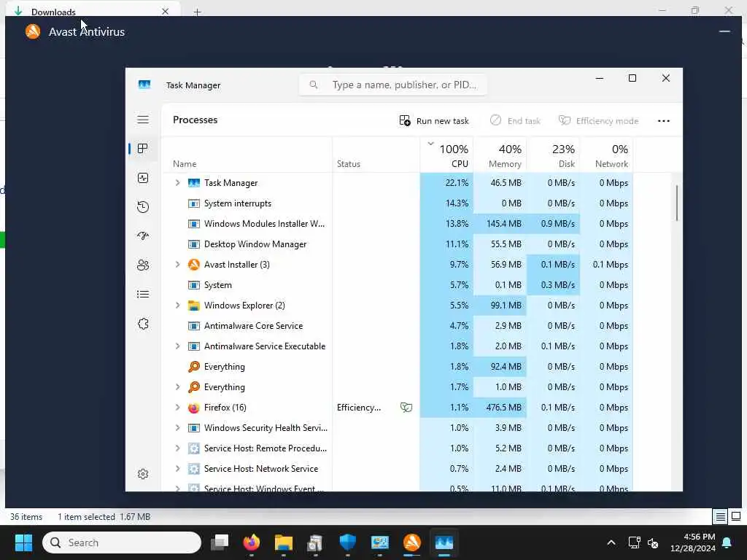Expand the second Everything process row
This screenshot has width=747, height=560.
(178, 387)
